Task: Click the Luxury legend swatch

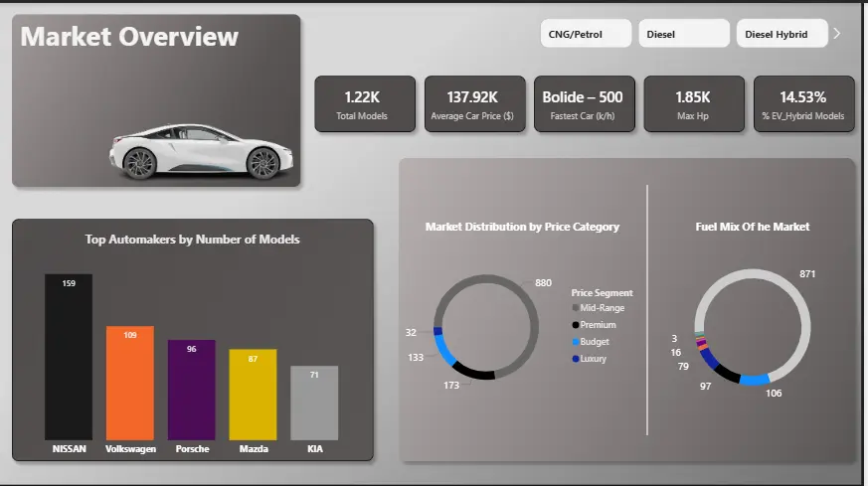Action: click(575, 359)
